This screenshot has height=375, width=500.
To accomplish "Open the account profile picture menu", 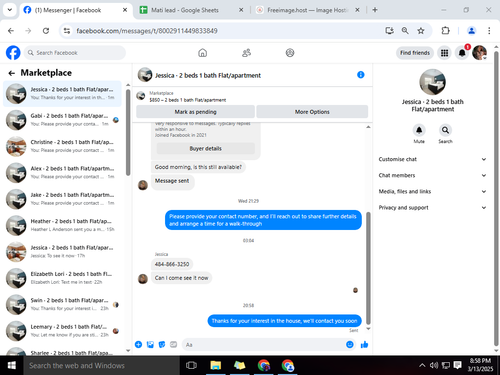I will pos(480,53).
